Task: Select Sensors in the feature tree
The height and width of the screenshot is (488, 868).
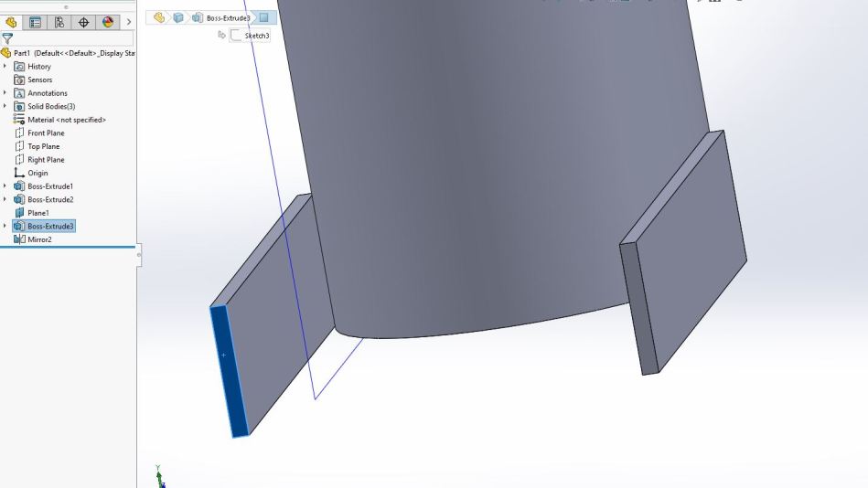Action: pyautogui.click(x=39, y=80)
